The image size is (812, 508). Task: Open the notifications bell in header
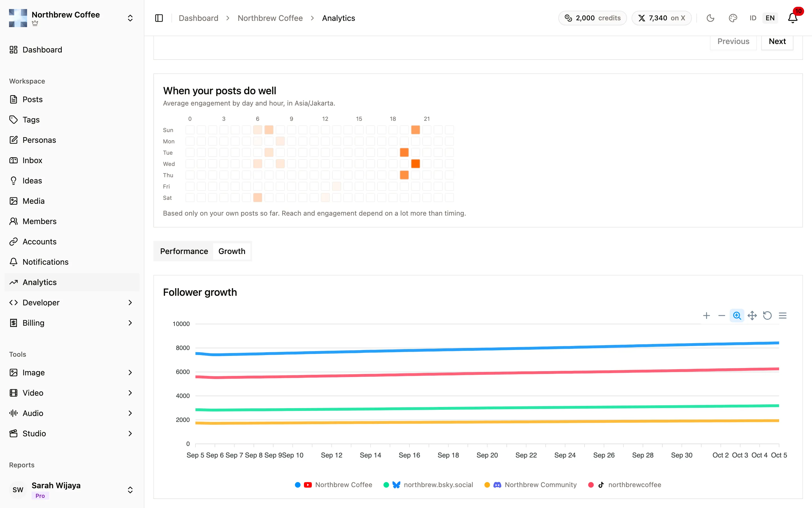click(793, 18)
